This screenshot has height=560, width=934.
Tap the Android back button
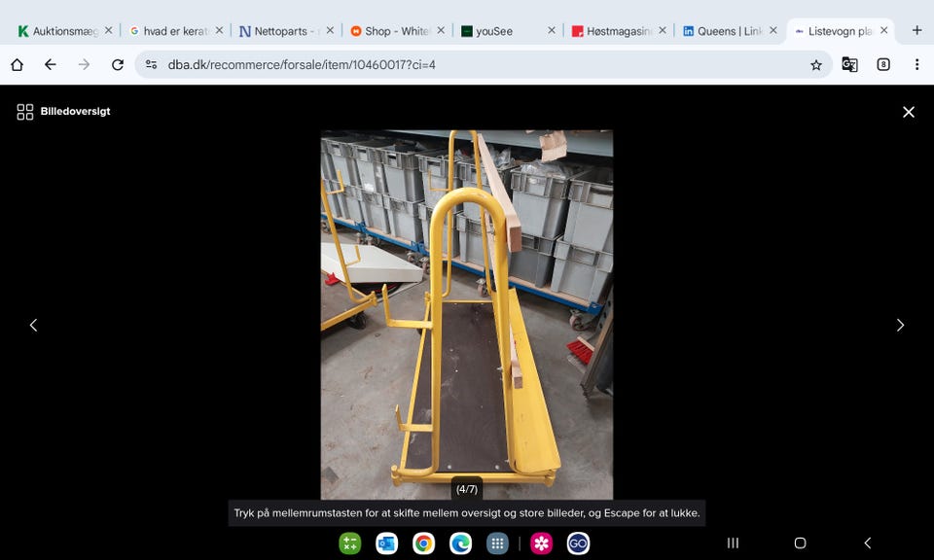[x=867, y=542]
